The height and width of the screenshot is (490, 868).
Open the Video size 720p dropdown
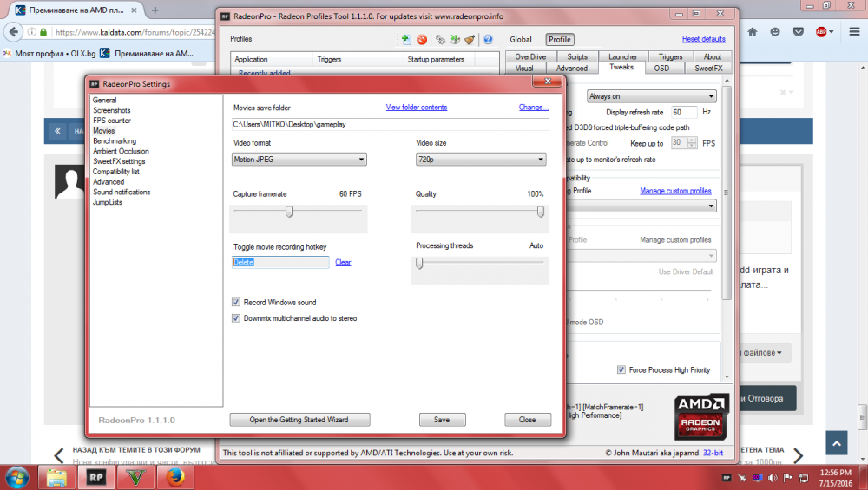coord(481,160)
